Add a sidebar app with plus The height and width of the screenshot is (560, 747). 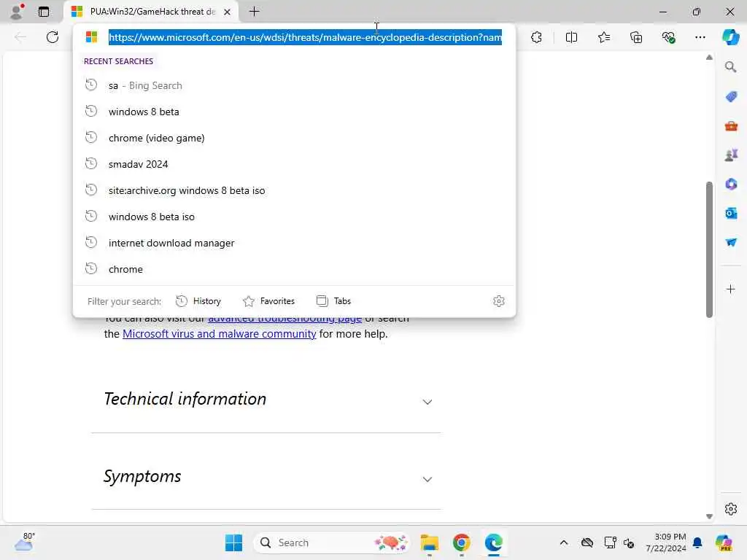730,289
